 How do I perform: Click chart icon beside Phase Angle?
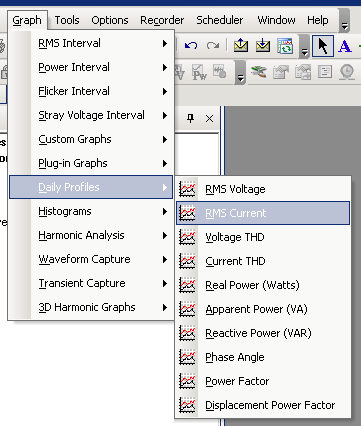tap(187, 357)
